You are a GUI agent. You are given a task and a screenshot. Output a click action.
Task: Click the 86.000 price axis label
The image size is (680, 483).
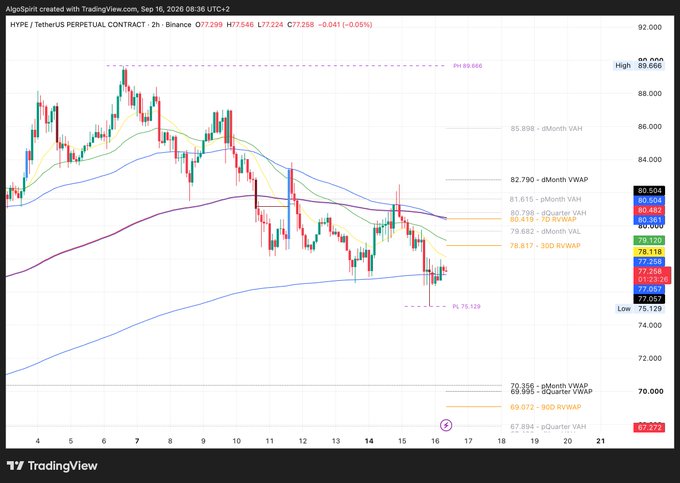point(650,127)
